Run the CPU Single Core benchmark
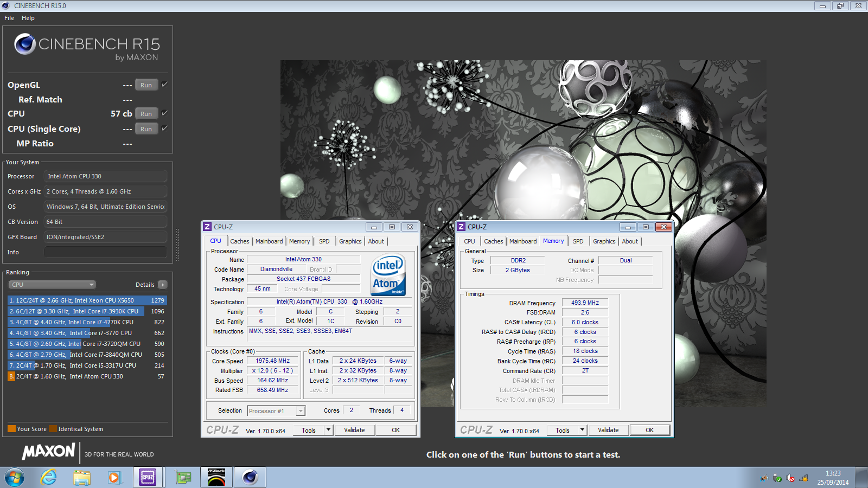Screen dimensions: 868x488 pyautogui.click(x=146, y=129)
